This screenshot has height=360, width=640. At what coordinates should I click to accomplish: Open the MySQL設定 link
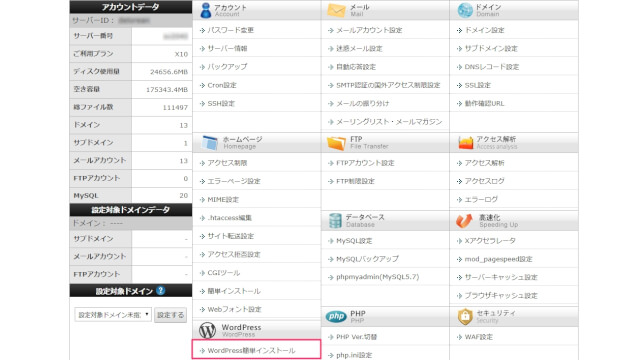pyautogui.click(x=354, y=241)
